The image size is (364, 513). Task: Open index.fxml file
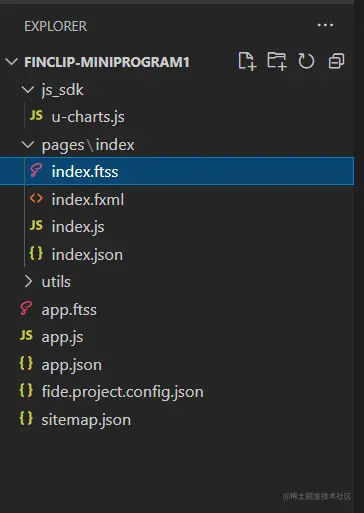[88, 199]
